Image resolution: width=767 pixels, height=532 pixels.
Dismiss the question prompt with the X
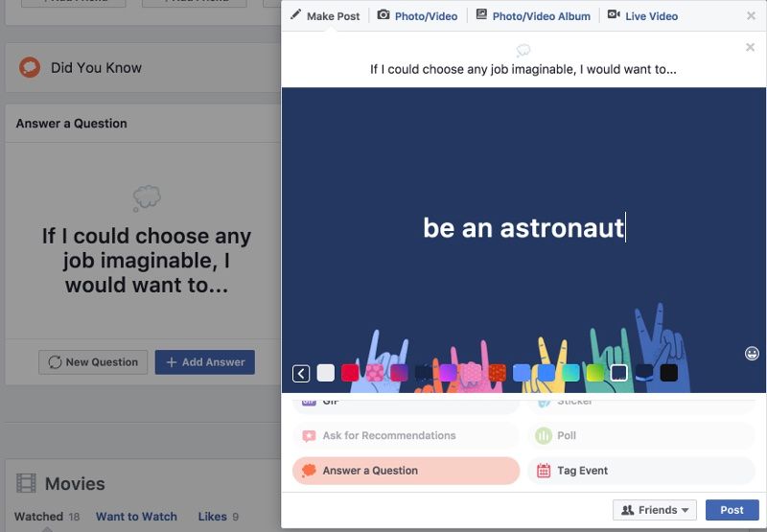[750, 47]
